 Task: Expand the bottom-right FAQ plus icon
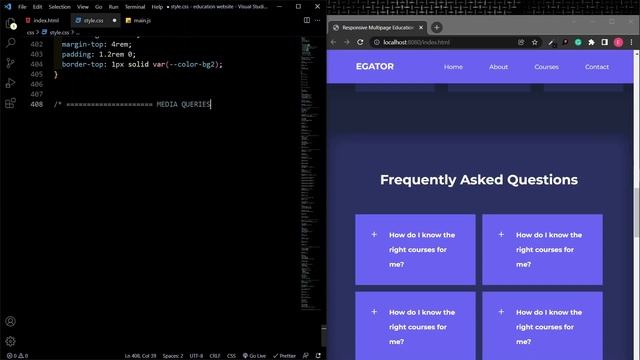[501, 312]
